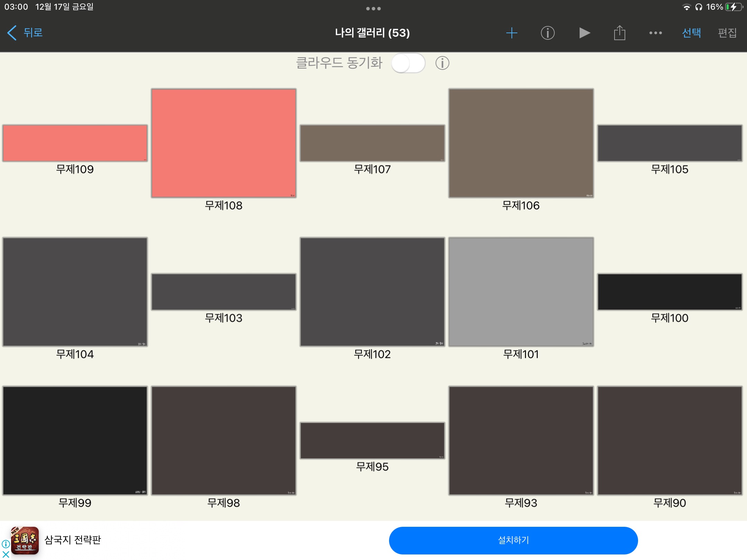Open the coral-colored 무제108 thumbnail
The width and height of the screenshot is (747, 560).
pyautogui.click(x=223, y=143)
